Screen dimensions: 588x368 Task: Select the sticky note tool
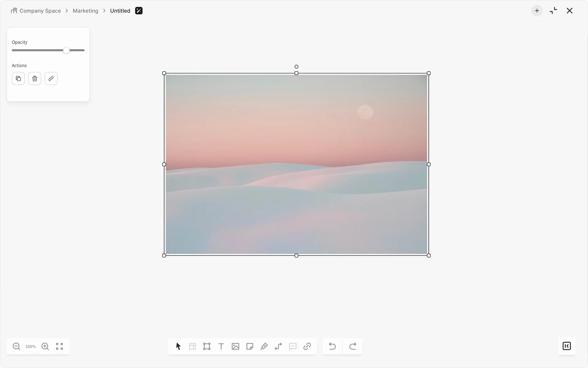tap(250, 346)
